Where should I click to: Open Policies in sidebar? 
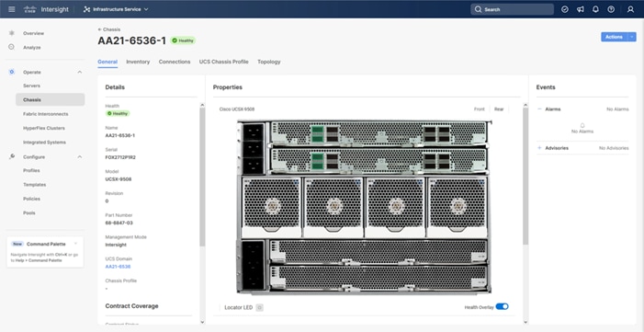pyautogui.click(x=31, y=199)
